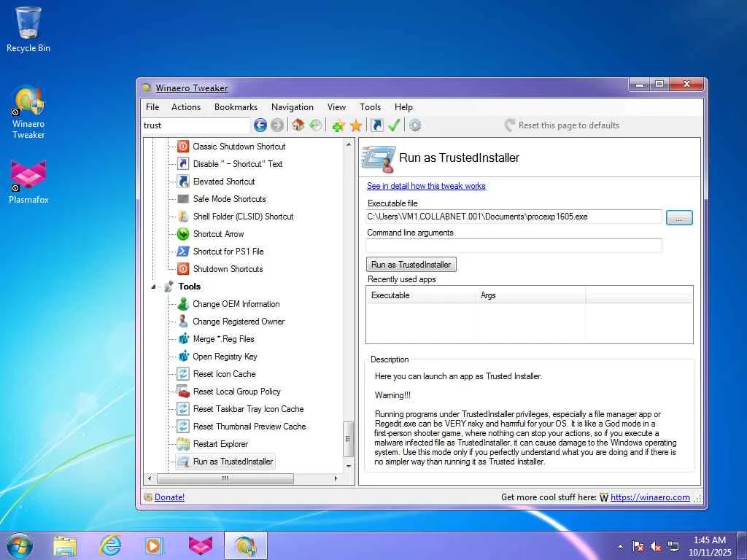Viewport: 747px width, 560px height.
Task: Select Elevated Shortcut icon in tree
Action: [x=183, y=182]
